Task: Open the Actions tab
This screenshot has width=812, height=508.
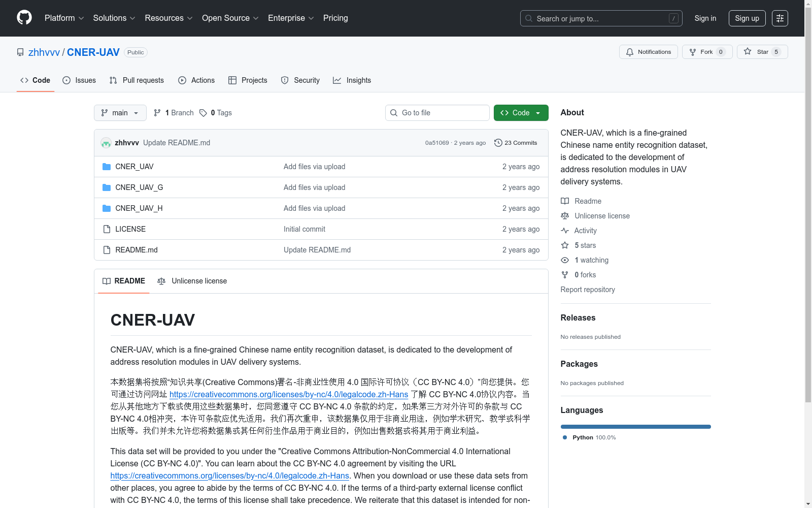Action: click(x=196, y=80)
